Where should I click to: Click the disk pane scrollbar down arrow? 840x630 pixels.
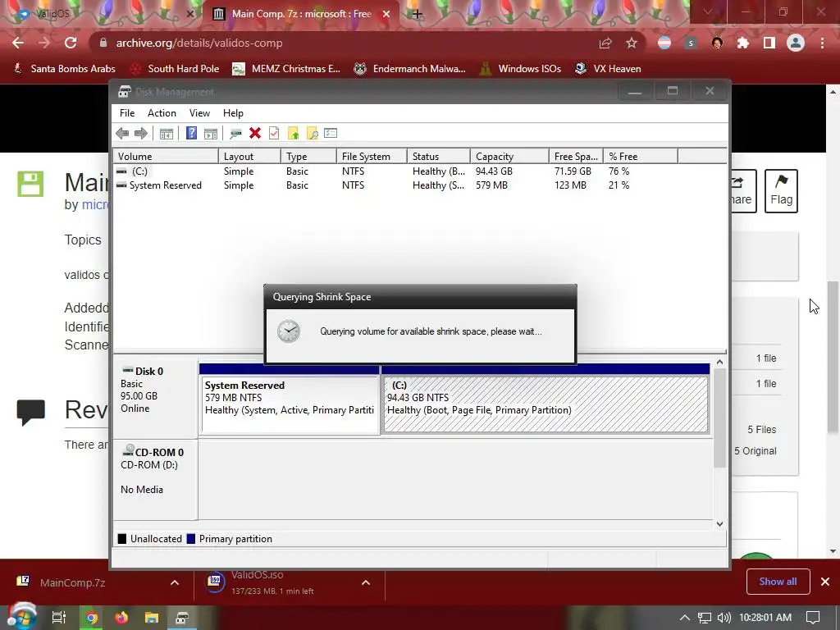pos(720,524)
